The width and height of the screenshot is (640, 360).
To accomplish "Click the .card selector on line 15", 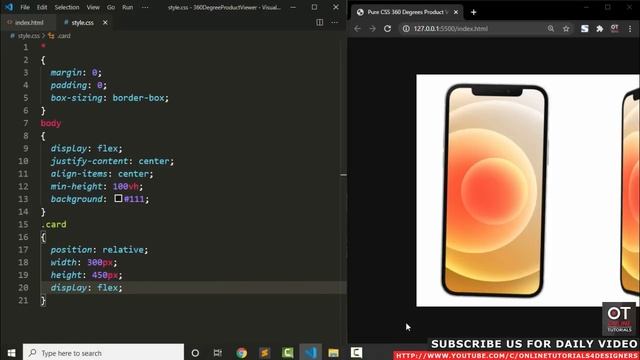I will [x=53, y=224].
